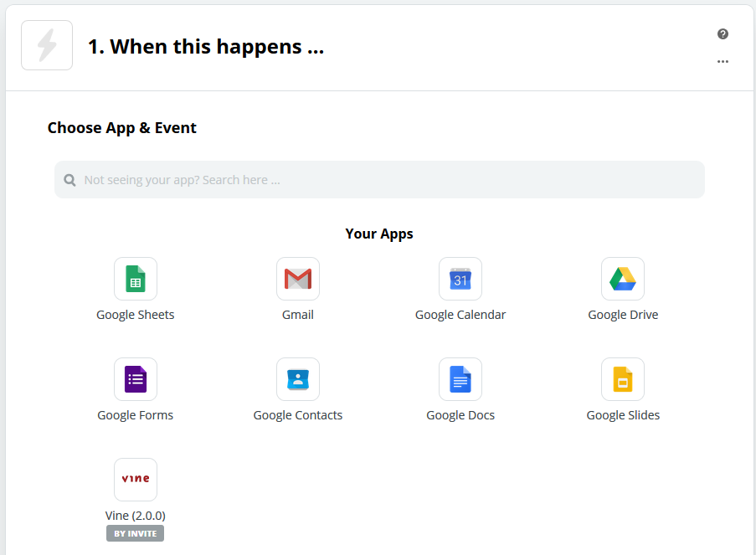Click the Google Sheets text label
The height and width of the screenshot is (555, 756).
(136, 315)
